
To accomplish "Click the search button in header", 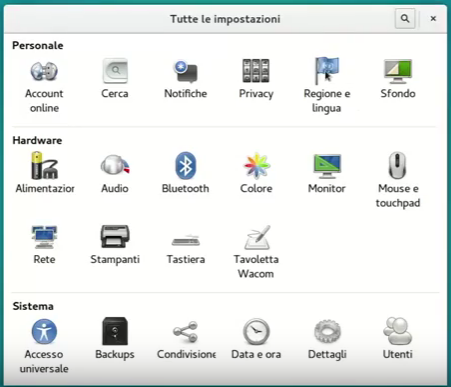I will click(405, 19).
